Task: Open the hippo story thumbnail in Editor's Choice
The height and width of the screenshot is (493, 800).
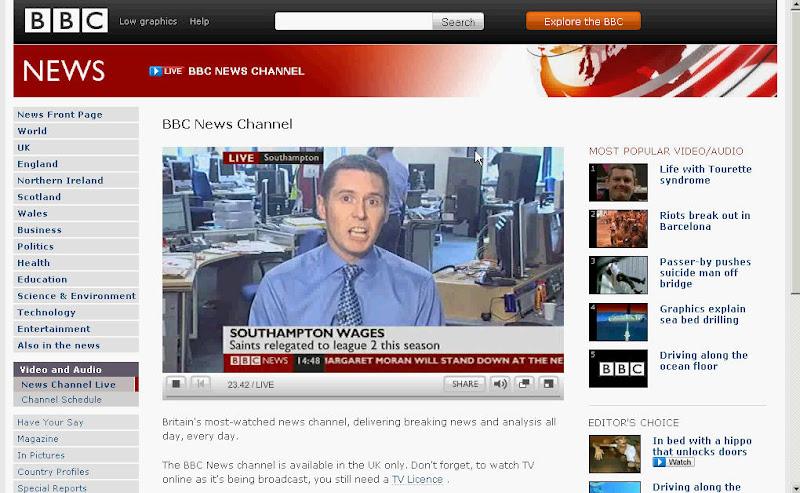Action: [614, 454]
